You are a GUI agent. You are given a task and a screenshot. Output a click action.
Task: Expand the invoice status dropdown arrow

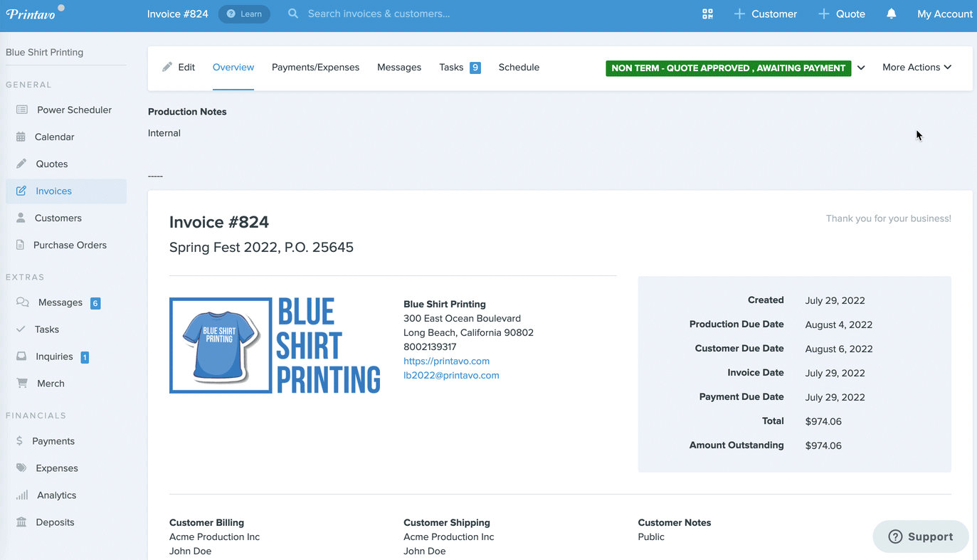[861, 68]
